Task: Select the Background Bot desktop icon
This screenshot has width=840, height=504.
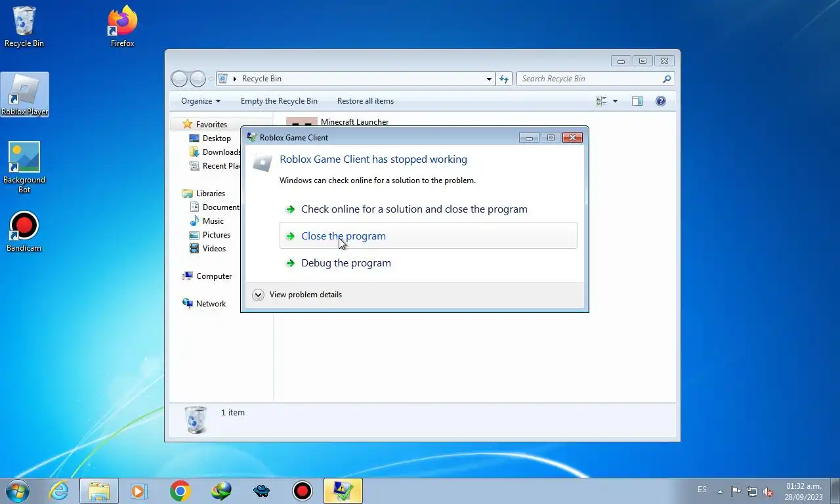Action: tap(24, 167)
